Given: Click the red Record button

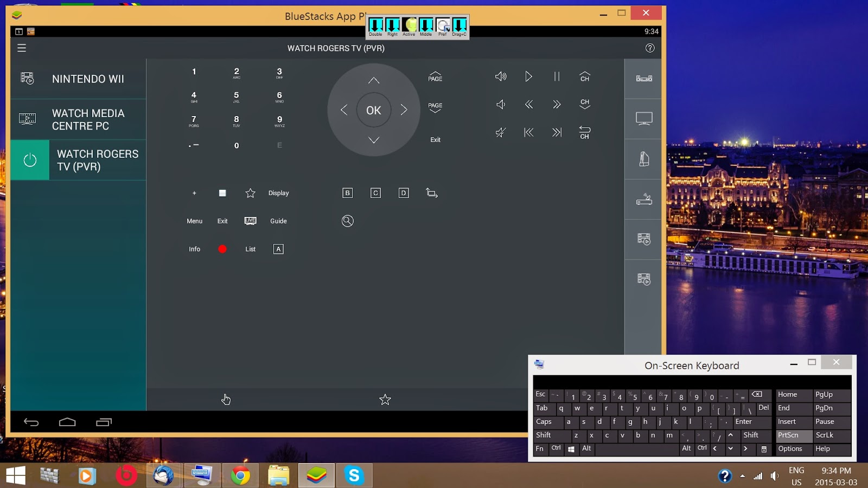Looking at the screenshot, I should pos(222,249).
